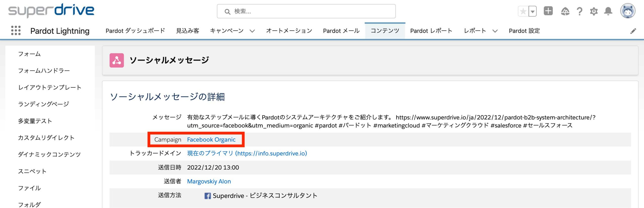
Task: Open the Pardot 設定 tab
Action: pos(524,31)
